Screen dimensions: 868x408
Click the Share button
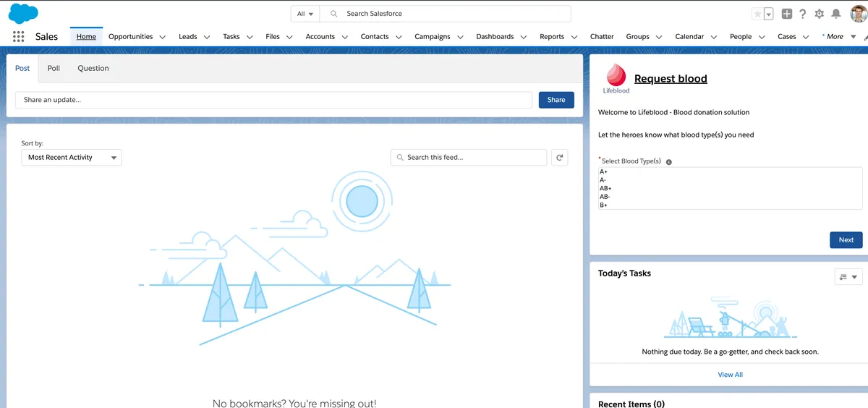(556, 100)
